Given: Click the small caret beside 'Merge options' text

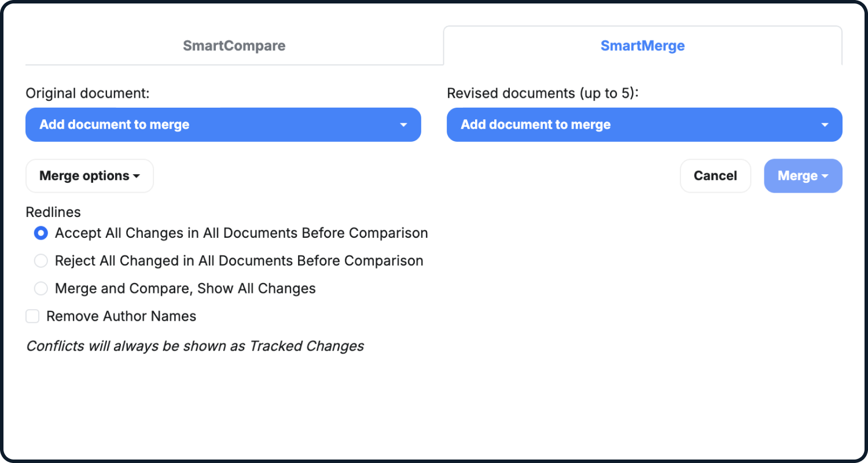Looking at the screenshot, I should pyautogui.click(x=137, y=177).
